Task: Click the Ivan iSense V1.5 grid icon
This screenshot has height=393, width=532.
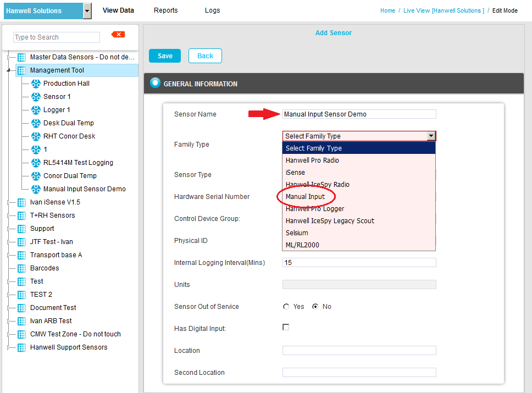Action: tap(22, 203)
